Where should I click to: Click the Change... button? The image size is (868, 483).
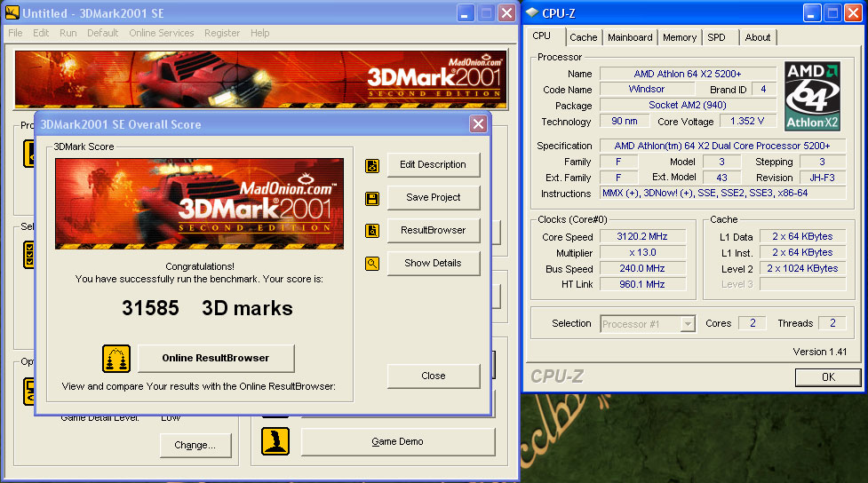click(x=195, y=446)
